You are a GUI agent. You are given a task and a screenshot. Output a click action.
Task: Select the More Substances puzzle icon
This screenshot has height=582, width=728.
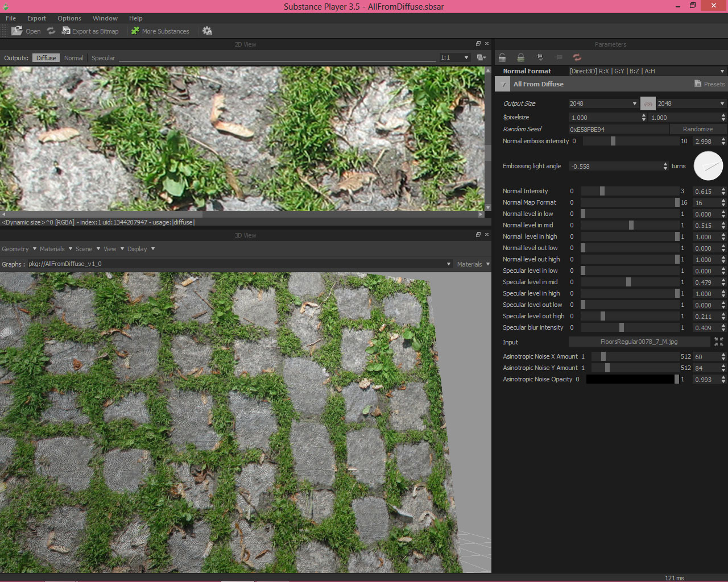134,31
